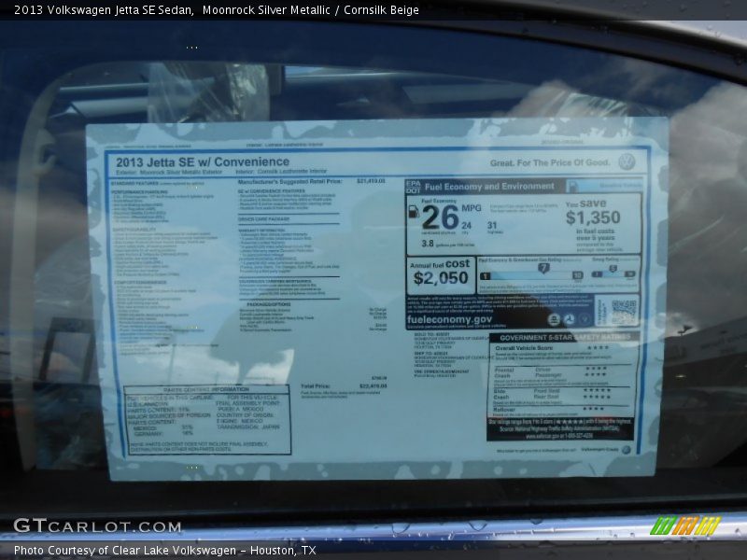Click the '31' highway mileage value
This screenshot has height=560, width=747.
(x=492, y=225)
